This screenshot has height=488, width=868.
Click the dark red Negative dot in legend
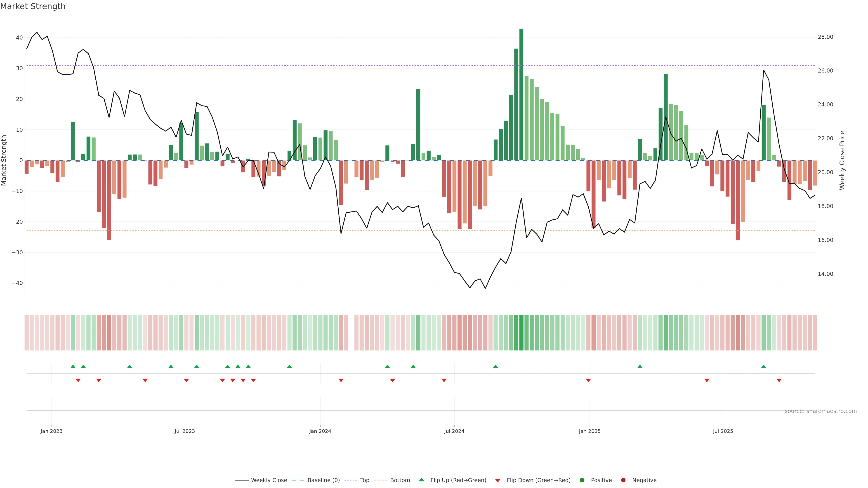[x=623, y=480]
